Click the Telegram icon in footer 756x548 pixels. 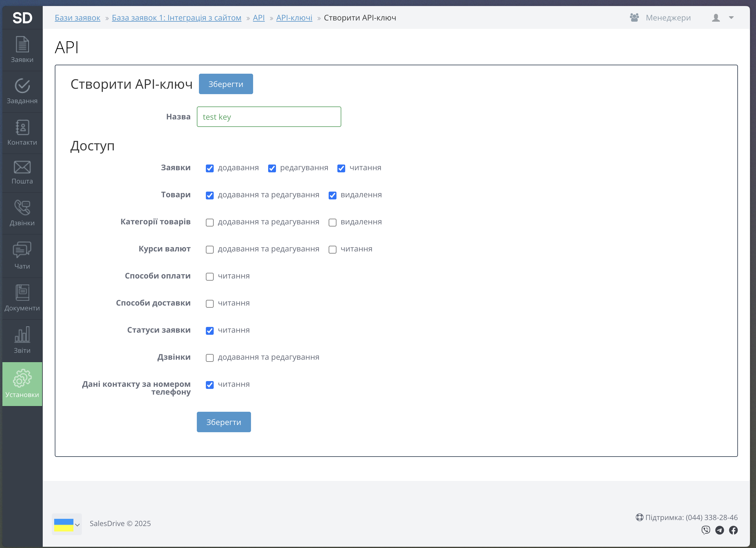tap(719, 530)
